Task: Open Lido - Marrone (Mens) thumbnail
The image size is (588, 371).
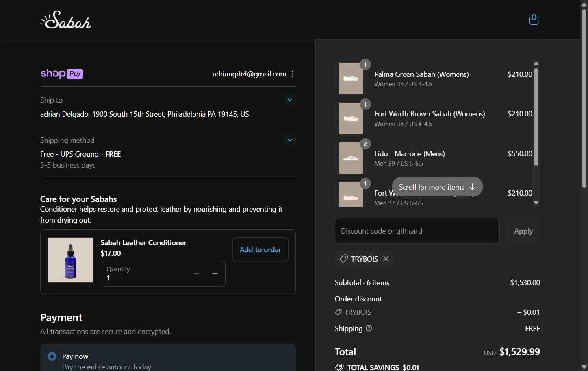Action: click(x=351, y=158)
